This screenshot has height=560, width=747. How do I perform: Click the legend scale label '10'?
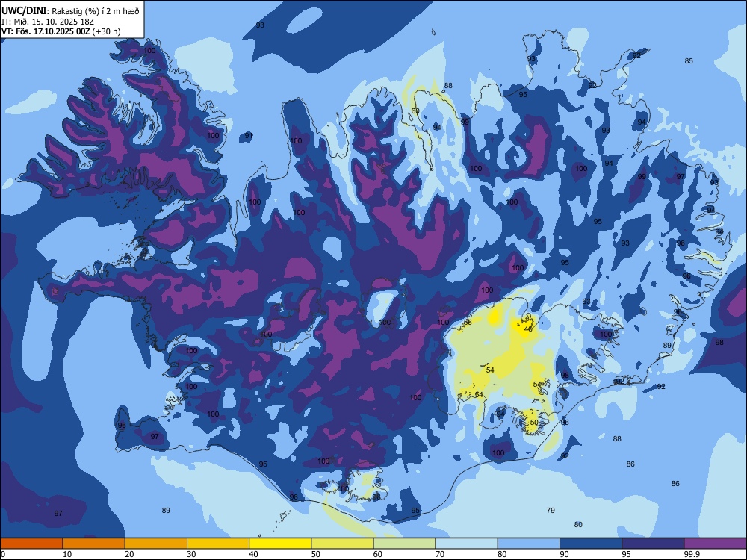pos(67,554)
